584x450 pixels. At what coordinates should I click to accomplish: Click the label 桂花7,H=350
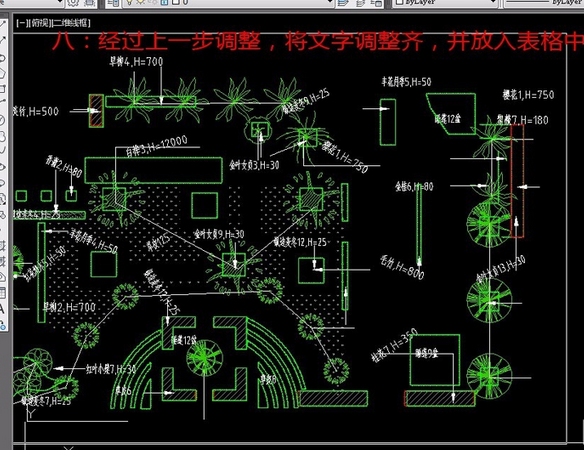click(x=394, y=345)
